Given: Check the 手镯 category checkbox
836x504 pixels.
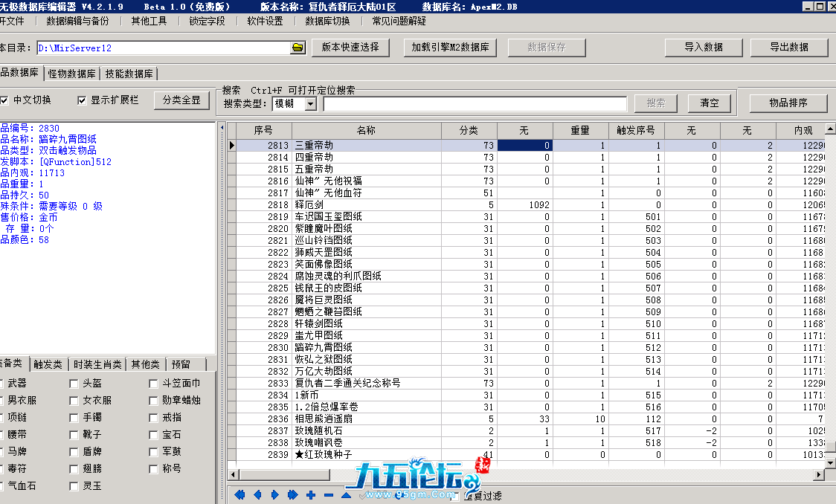Looking at the screenshot, I should [74, 418].
